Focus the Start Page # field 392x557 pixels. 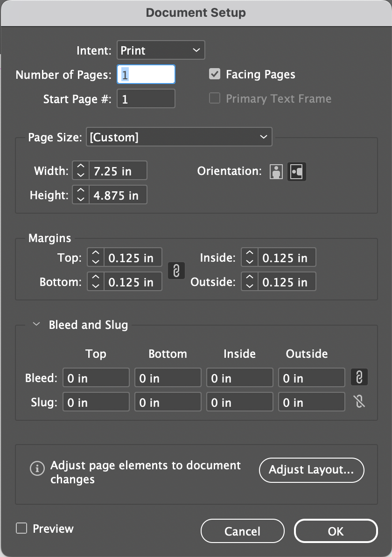point(146,98)
